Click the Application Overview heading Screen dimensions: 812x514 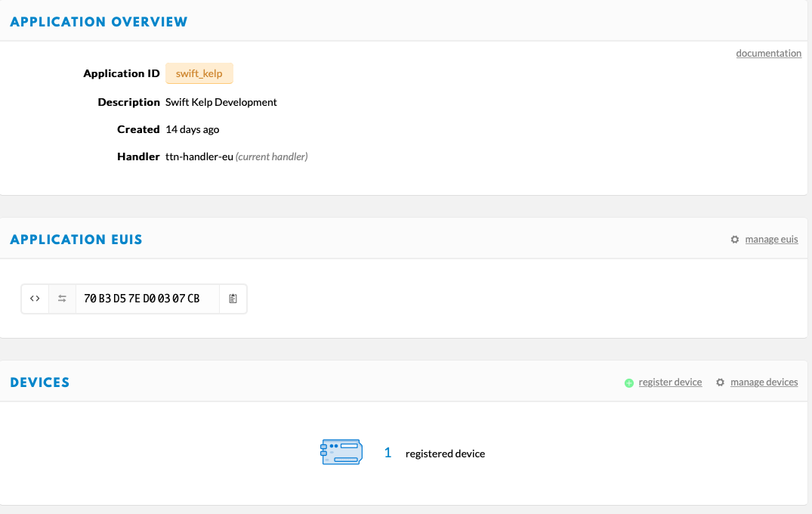click(99, 22)
